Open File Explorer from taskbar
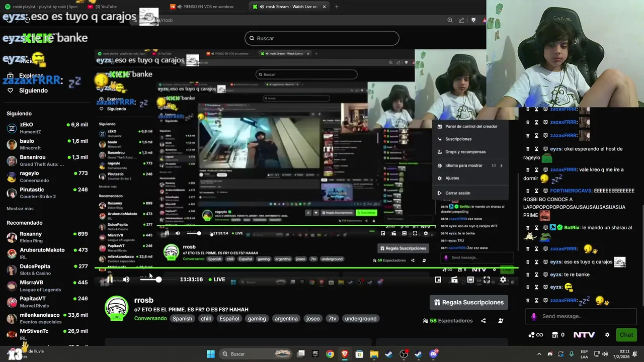 tap(374, 354)
